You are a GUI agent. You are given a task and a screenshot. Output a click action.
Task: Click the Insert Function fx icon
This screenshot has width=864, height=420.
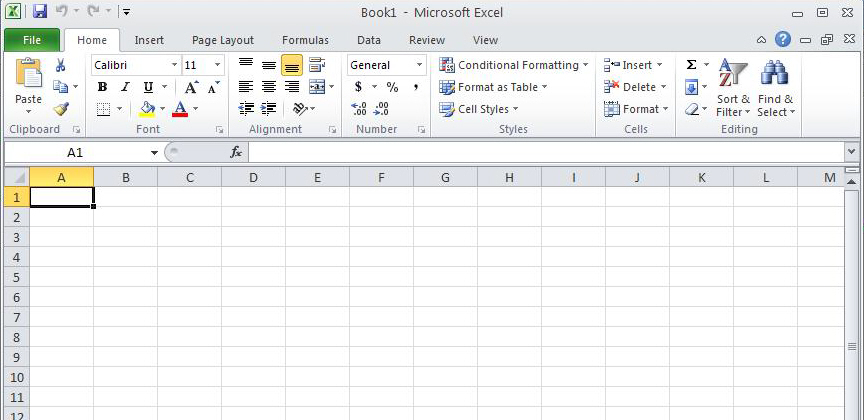pyautogui.click(x=236, y=152)
